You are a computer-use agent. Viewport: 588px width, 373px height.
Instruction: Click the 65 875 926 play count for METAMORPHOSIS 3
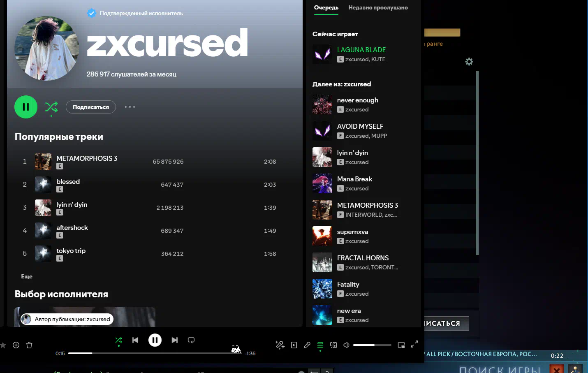168,162
